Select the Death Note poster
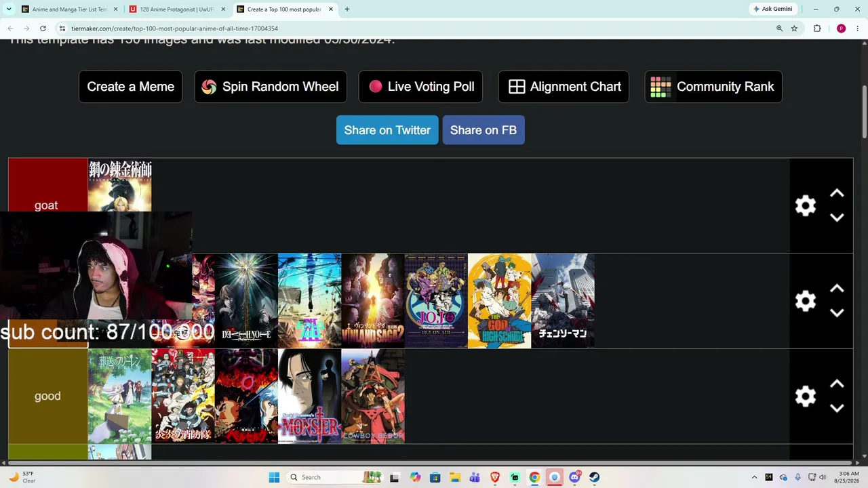Image resolution: width=868 pixels, height=488 pixels. pyautogui.click(x=246, y=301)
